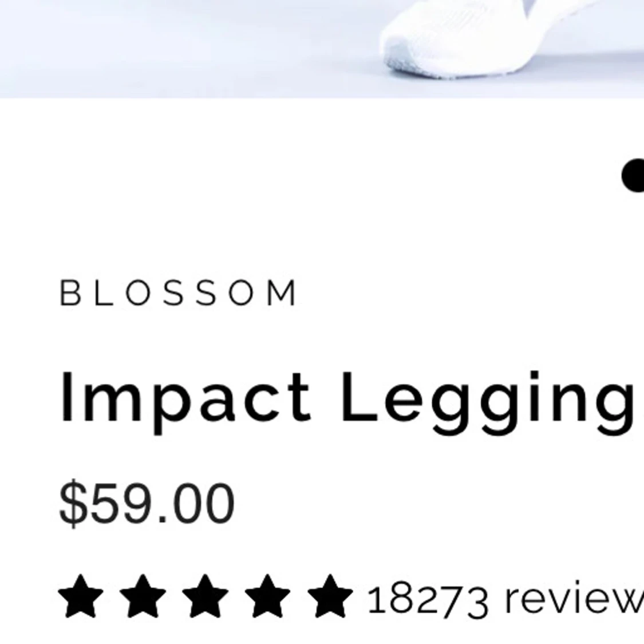Click the dollar sign in price

click(73, 504)
